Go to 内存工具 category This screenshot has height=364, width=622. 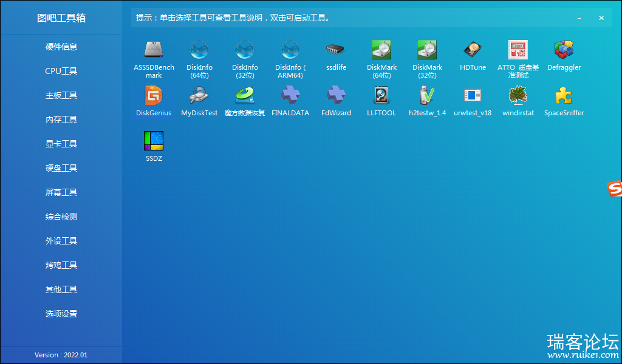(61, 120)
